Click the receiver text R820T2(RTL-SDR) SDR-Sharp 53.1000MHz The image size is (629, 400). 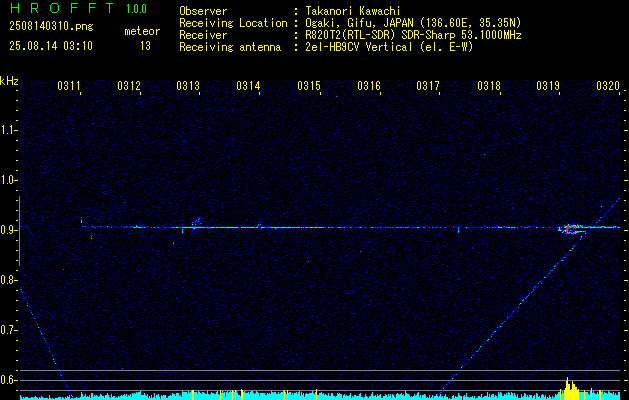click(414, 35)
